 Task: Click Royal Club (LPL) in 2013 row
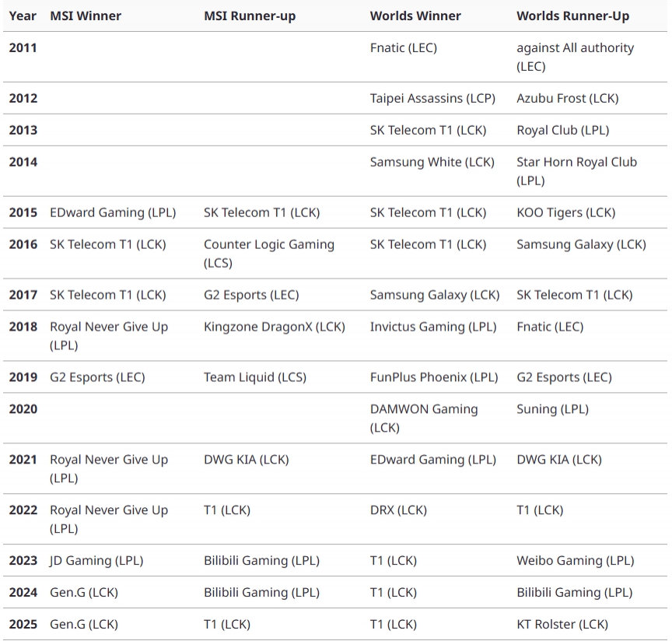(562, 130)
